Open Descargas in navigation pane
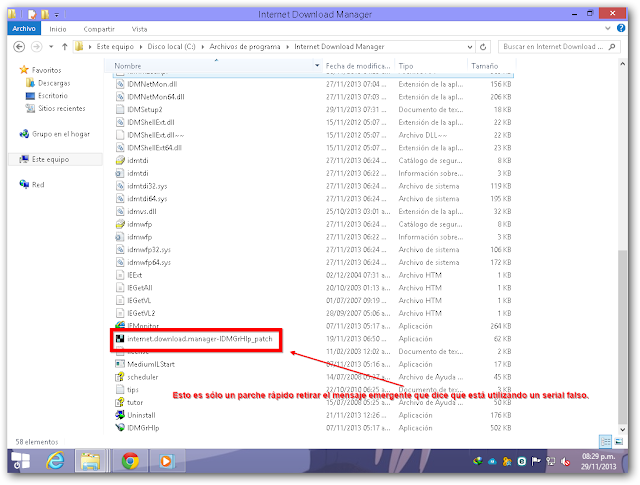This screenshot has height=485, width=640. pyautogui.click(x=54, y=83)
